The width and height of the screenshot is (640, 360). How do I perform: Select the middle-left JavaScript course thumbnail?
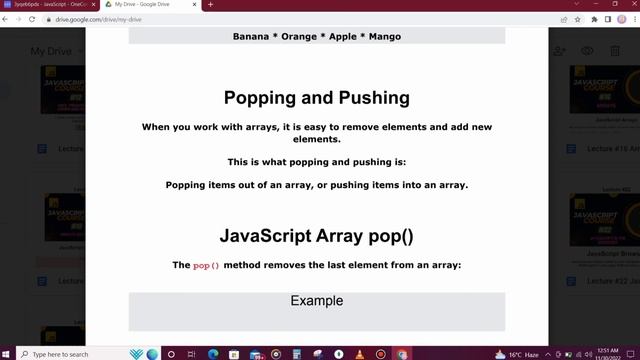[65, 218]
